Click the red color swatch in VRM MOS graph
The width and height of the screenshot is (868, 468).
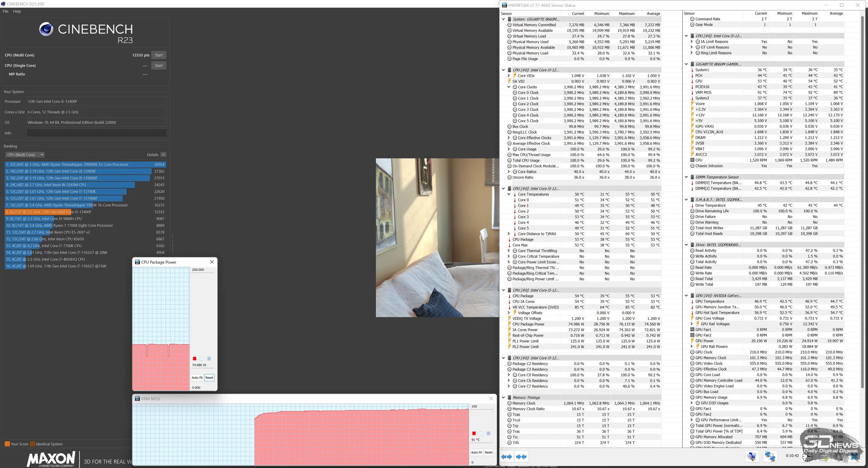pos(474,433)
